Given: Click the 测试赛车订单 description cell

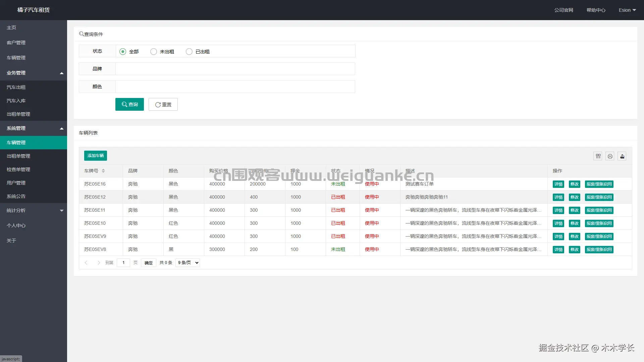Looking at the screenshot, I should tap(474, 184).
